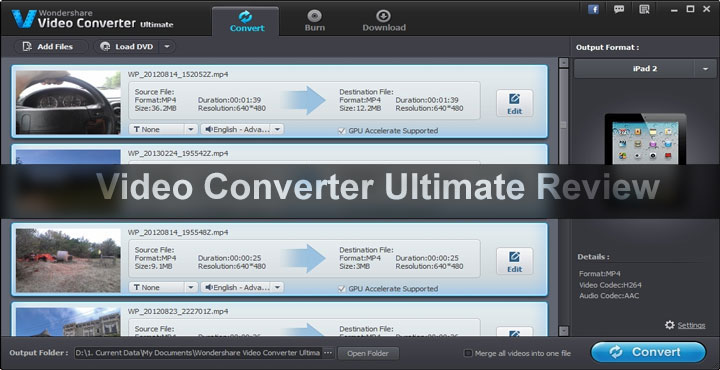Screen dimensions: 720x370
Task: Click 'Audio Codec:AAC' in Details
Action: (x=609, y=296)
